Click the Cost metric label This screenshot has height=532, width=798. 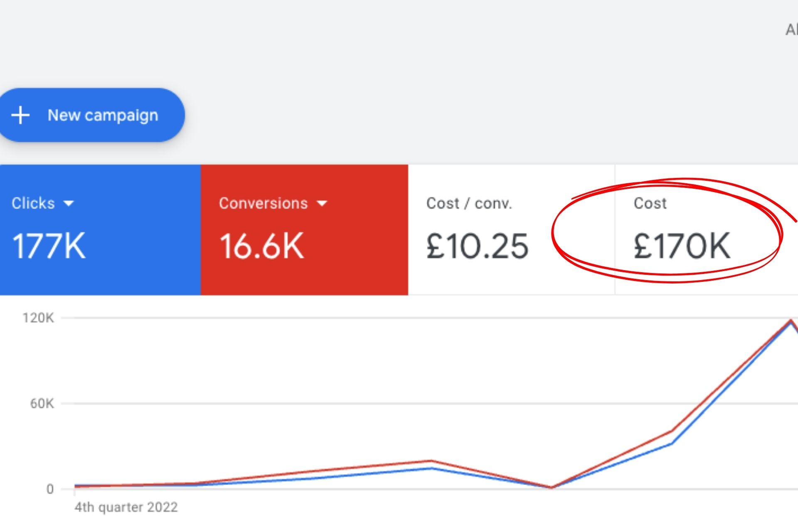[x=650, y=203]
